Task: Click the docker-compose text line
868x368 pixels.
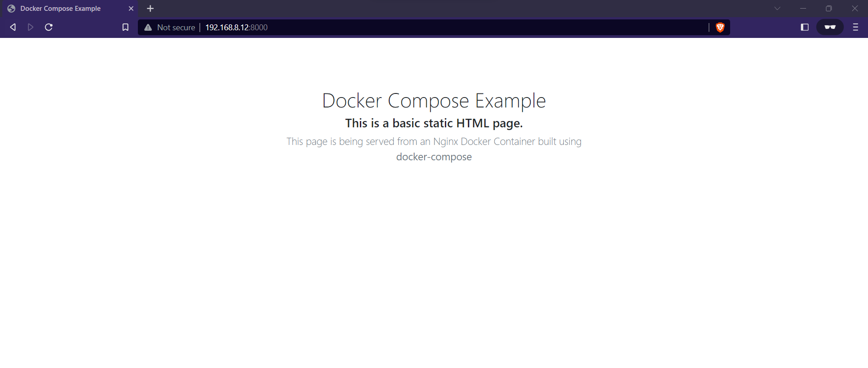Action: pos(434,157)
